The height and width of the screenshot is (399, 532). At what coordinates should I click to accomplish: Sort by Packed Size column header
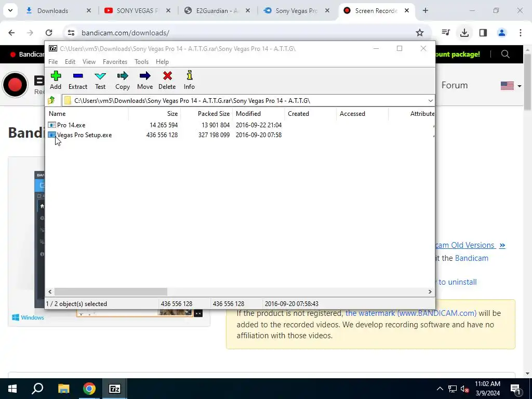coord(206,114)
